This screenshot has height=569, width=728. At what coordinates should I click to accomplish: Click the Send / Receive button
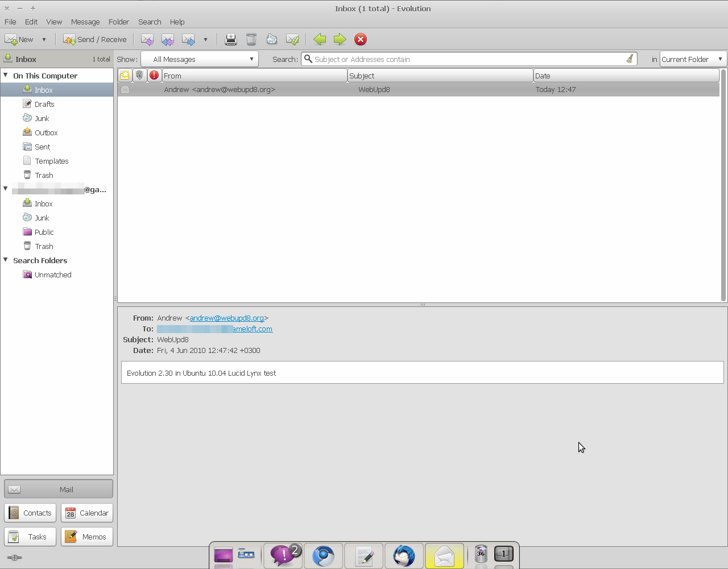pyautogui.click(x=95, y=39)
